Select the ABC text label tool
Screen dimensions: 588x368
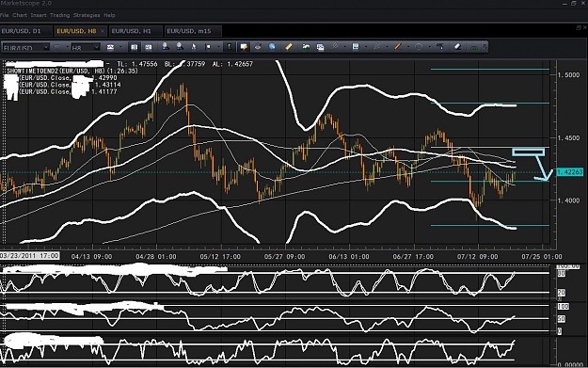pyautogui.click(x=440, y=46)
